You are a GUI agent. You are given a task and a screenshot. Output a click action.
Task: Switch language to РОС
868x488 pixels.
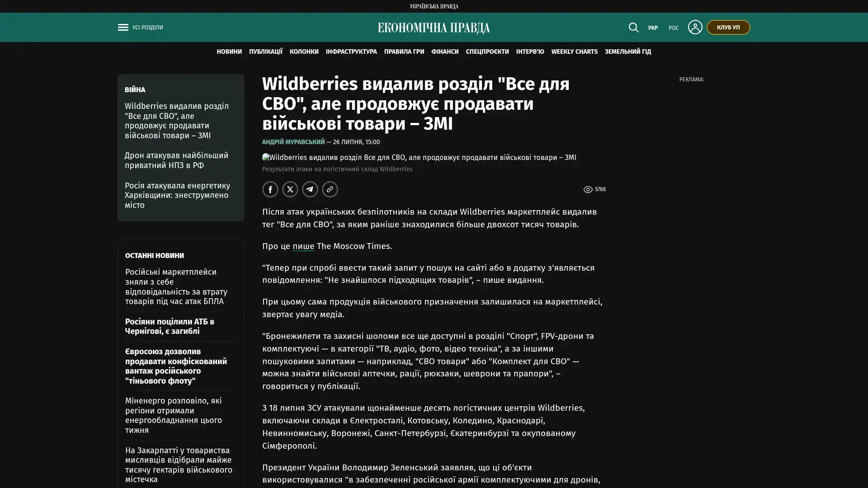click(674, 28)
